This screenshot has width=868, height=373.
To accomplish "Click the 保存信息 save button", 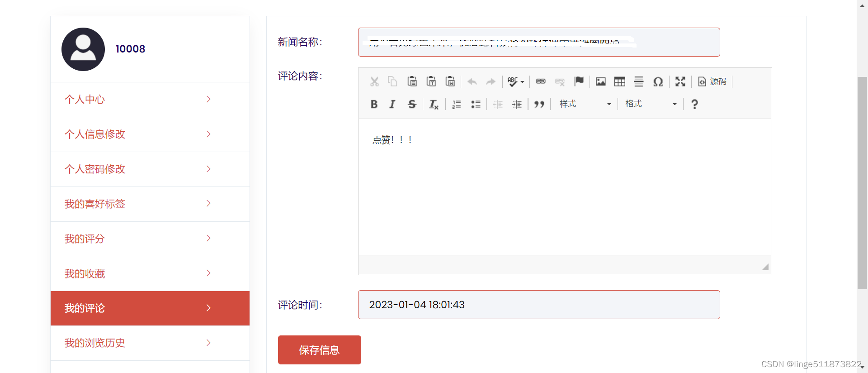I will (320, 350).
